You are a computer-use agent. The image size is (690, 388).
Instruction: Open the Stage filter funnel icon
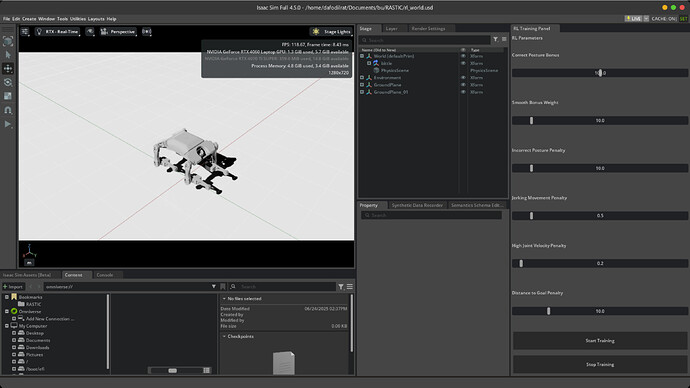point(495,40)
